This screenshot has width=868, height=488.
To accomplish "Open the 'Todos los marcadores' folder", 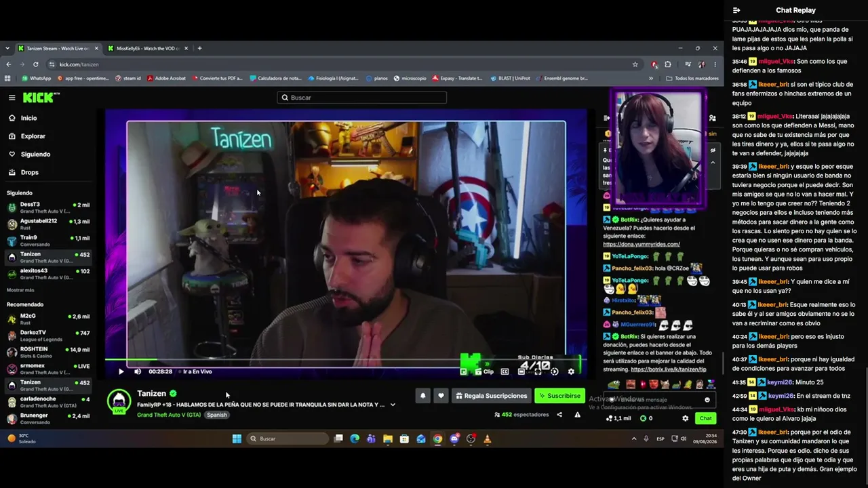I will coord(692,79).
